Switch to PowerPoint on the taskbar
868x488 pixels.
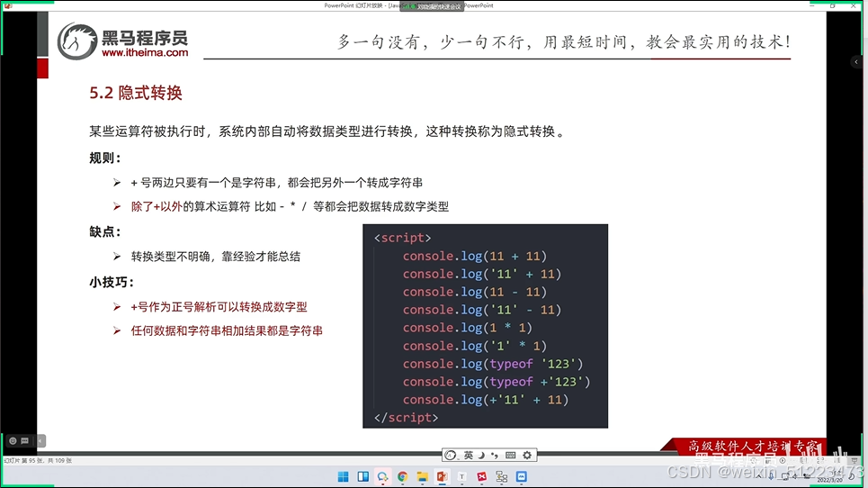pyautogui.click(x=442, y=477)
